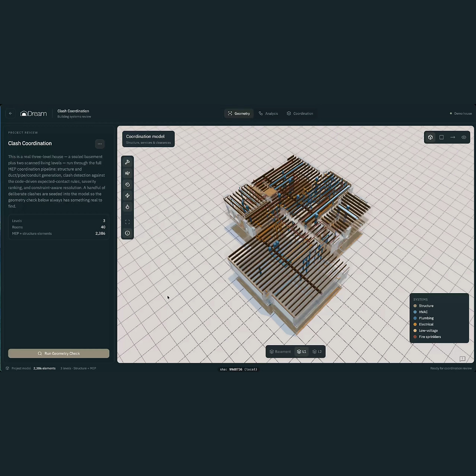Viewport: 476px width, 476px height.
Task: Click the Fire sprinklers legend color dot
Action: click(x=415, y=337)
